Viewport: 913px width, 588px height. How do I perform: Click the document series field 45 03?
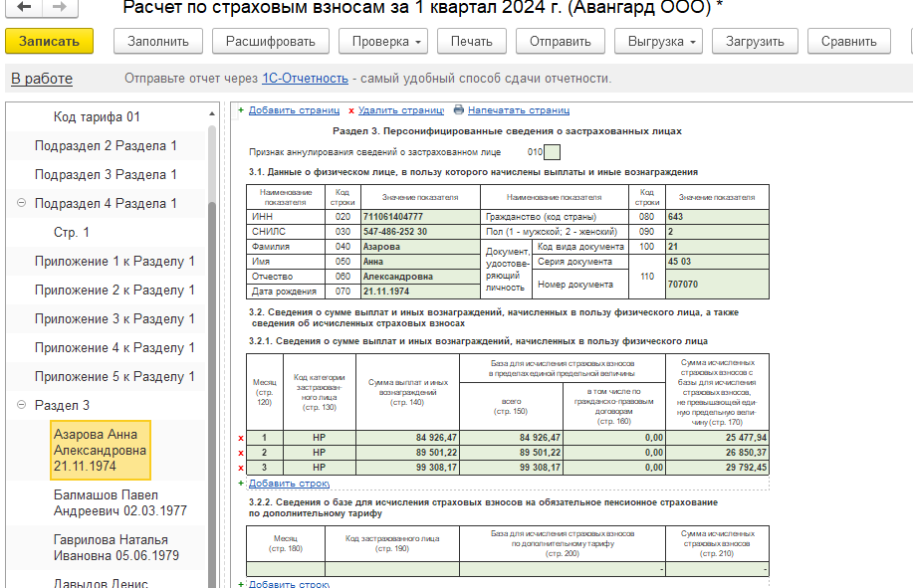point(717,262)
